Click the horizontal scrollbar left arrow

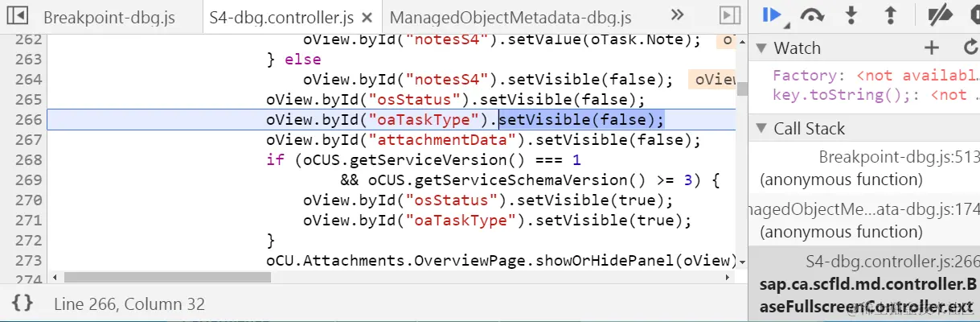[x=55, y=277]
